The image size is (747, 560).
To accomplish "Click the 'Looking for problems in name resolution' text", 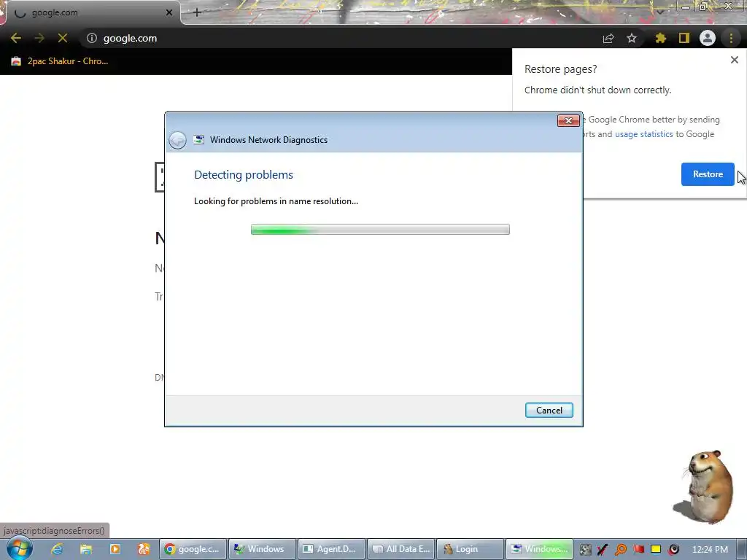I will point(276,201).
